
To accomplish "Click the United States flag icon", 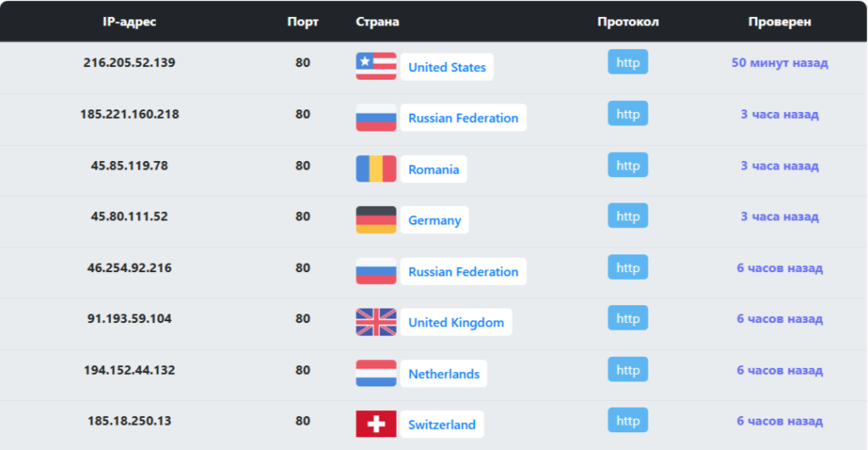I will tap(376, 66).
